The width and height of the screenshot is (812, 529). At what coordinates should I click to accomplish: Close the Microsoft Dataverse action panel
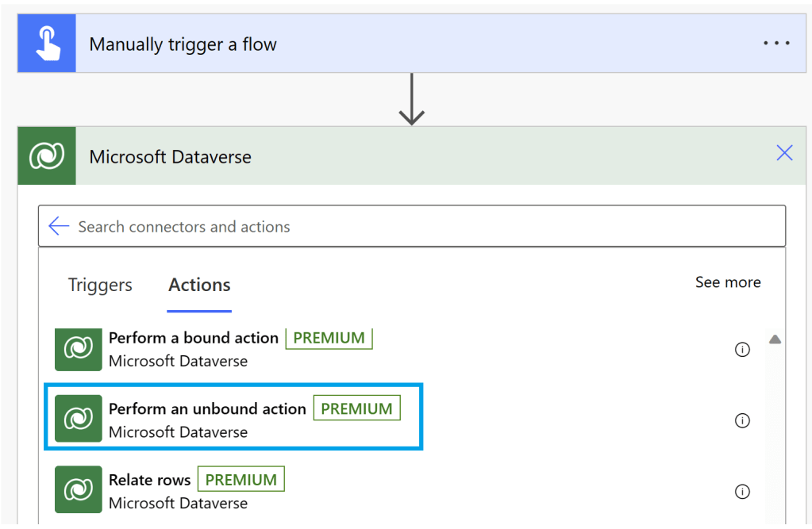(784, 153)
